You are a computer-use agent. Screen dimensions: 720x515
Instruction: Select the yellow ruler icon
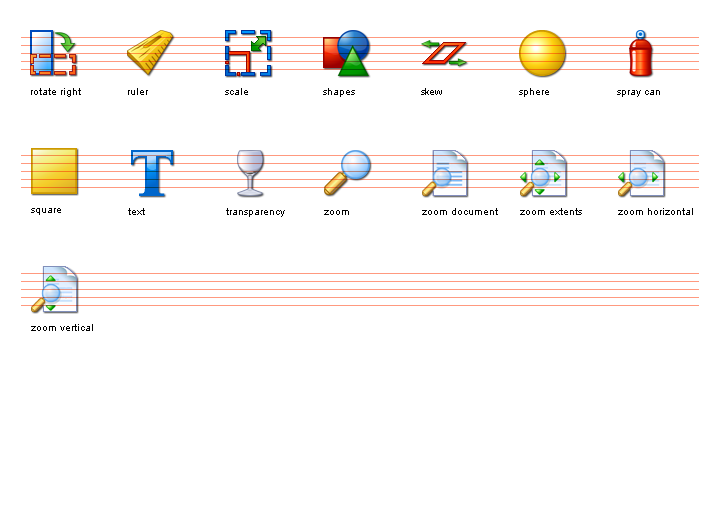(150, 53)
